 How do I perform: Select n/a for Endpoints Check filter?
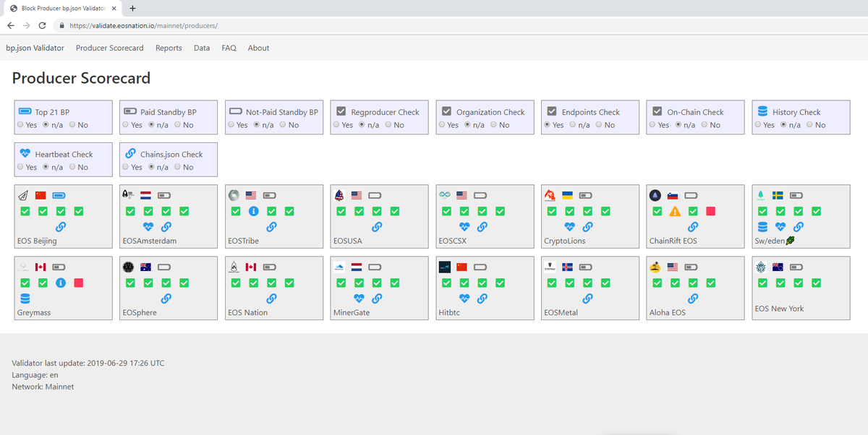click(574, 125)
